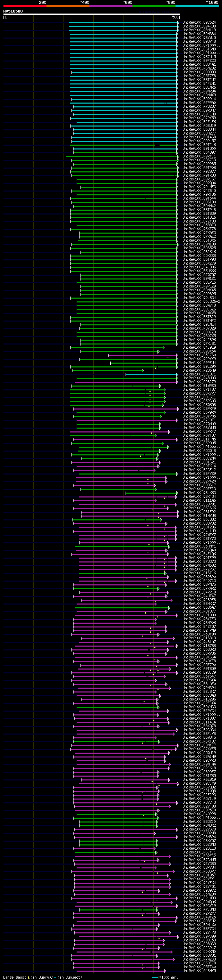This screenshot has height=980, width=222.
Task: Click the 'Large gaps' legend text
Action: 15,977
